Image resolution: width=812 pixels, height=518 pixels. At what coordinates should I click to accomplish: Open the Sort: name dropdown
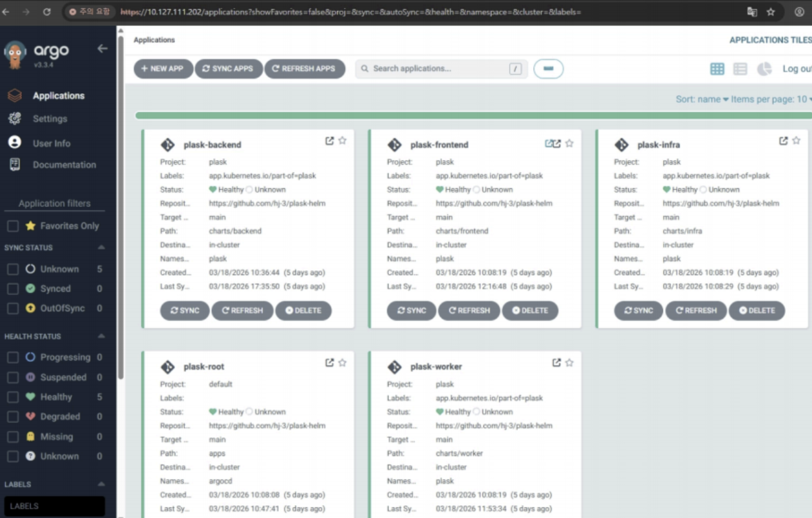pyautogui.click(x=702, y=99)
